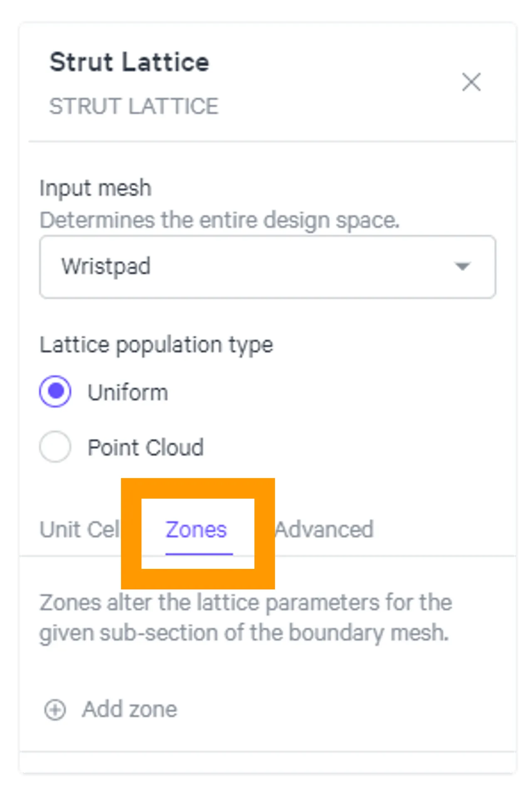This screenshot has width=532, height=790.
Task: Click Add zone to create a zone
Action: point(129,709)
